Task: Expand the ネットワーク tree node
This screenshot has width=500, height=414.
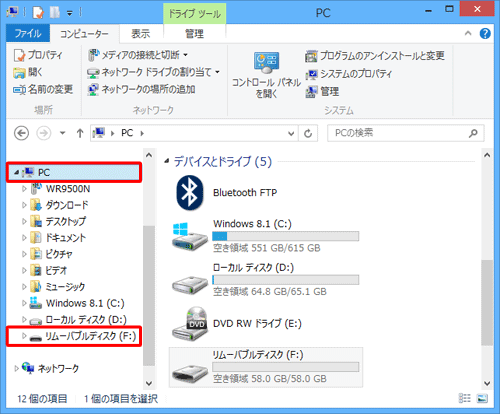Action: [16, 368]
